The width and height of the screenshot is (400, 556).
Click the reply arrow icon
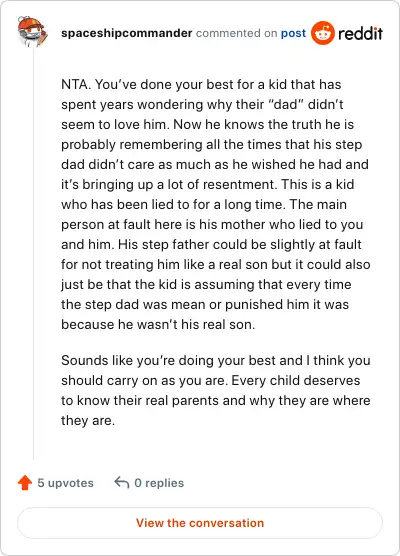tap(122, 482)
